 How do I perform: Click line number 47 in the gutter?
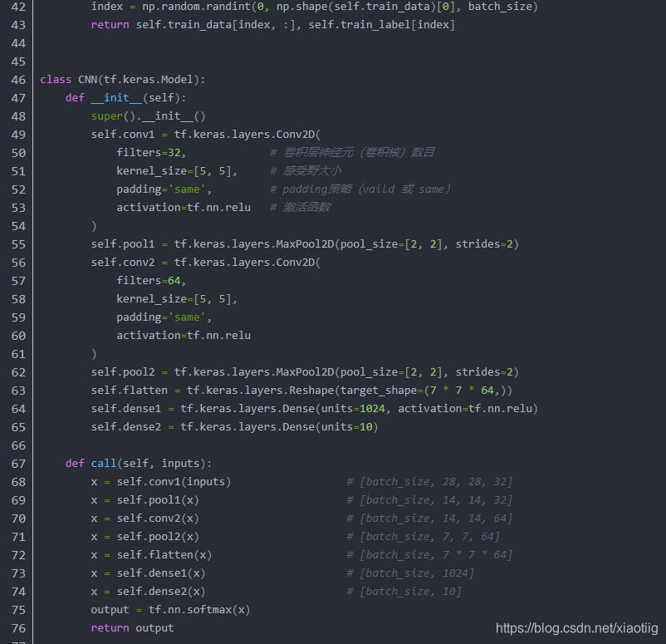[x=18, y=98]
